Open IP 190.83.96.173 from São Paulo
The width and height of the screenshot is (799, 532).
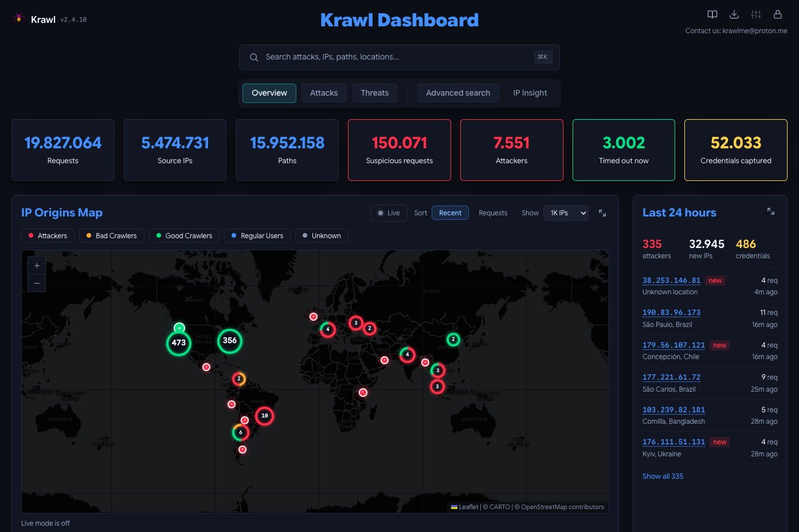coord(671,313)
